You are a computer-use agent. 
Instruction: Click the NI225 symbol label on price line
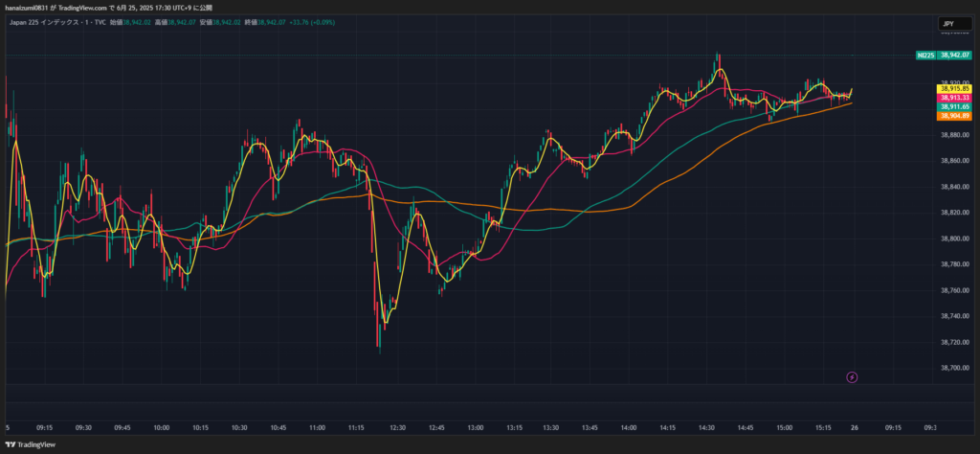pos(925,55)
